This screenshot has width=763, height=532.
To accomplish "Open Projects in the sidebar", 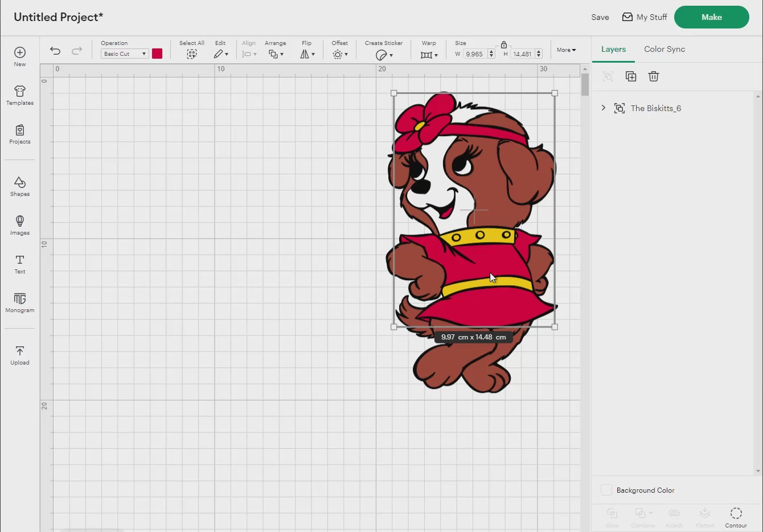I will point(20,134).
